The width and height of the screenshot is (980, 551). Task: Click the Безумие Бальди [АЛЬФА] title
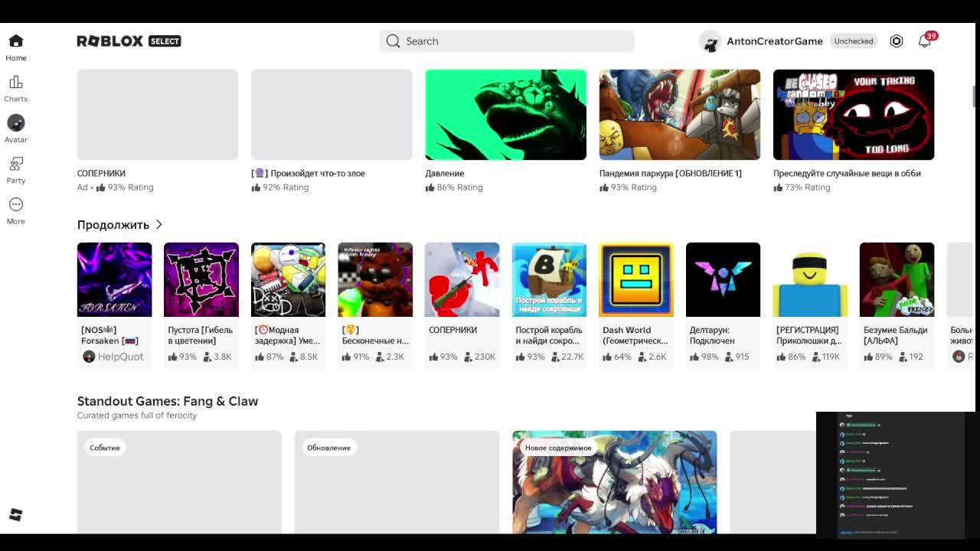896,335
